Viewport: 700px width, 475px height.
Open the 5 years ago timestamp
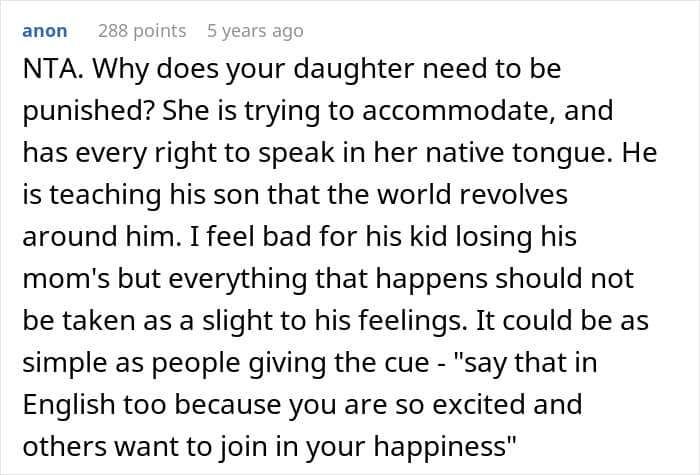click(254, 31)
